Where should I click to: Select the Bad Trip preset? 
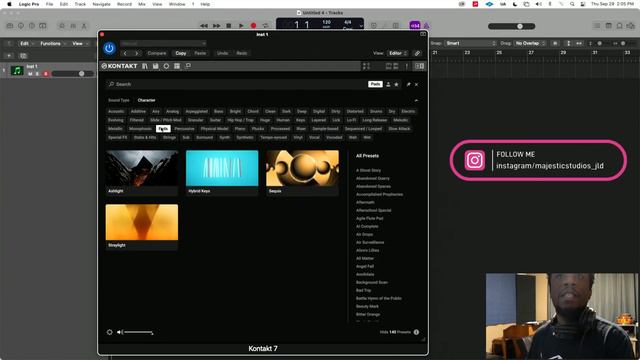(x=363, y=291)
